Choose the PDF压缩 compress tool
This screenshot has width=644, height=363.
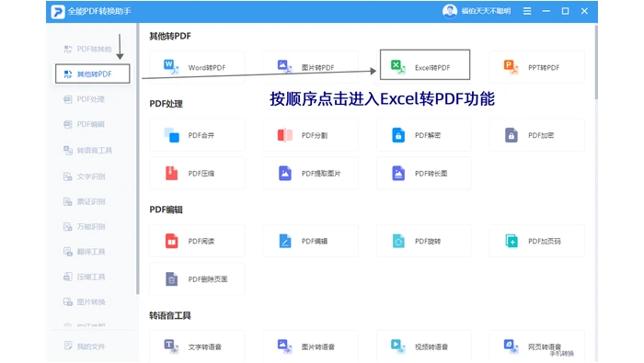point(197,173)
